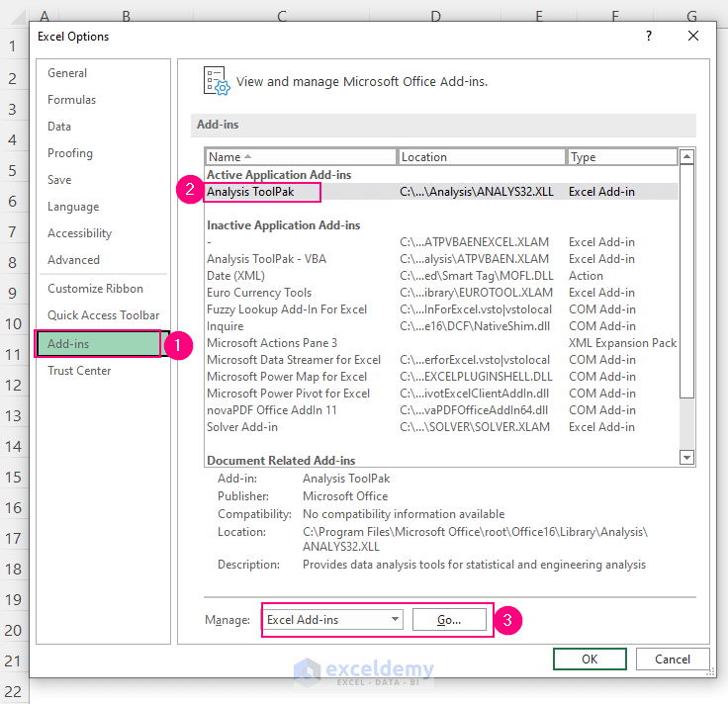Select the Data options category
This screenshot has height=704, width=728.
click(x=59, y=127)
